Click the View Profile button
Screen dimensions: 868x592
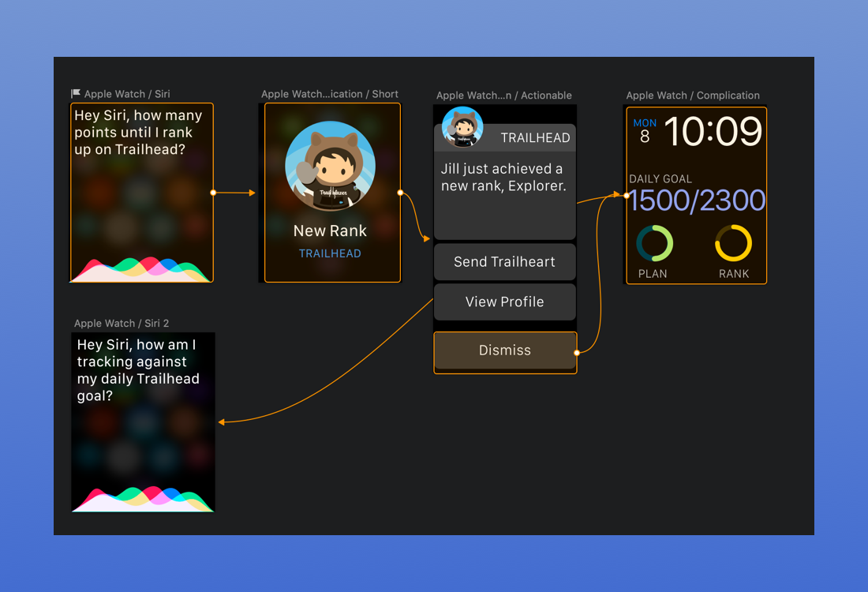pyautogui.click(x=505, y=302)
